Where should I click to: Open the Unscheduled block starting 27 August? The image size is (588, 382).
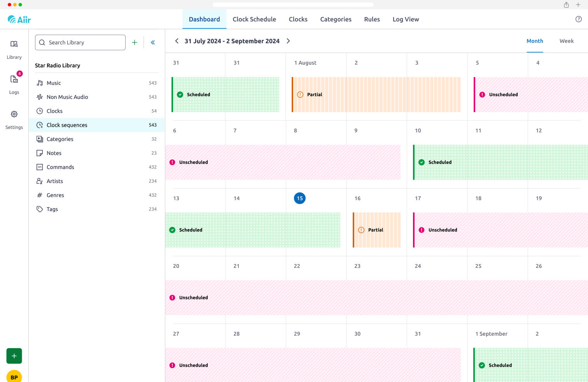click(x=313, y=365)
